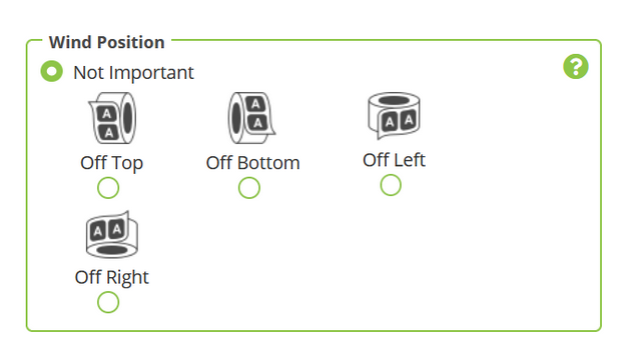The height and width of the screenshot is (360, 631).
Task: Pick the radio button below Off Right
Action: coord(108,302)
